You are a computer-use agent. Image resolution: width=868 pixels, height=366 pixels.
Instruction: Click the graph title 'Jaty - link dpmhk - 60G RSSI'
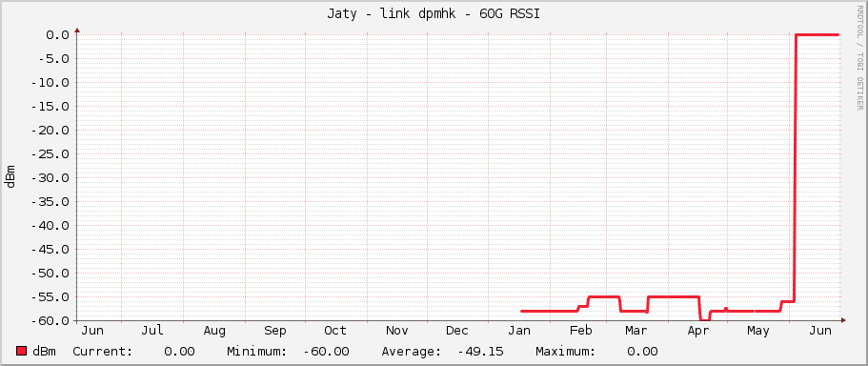(434, 14)
